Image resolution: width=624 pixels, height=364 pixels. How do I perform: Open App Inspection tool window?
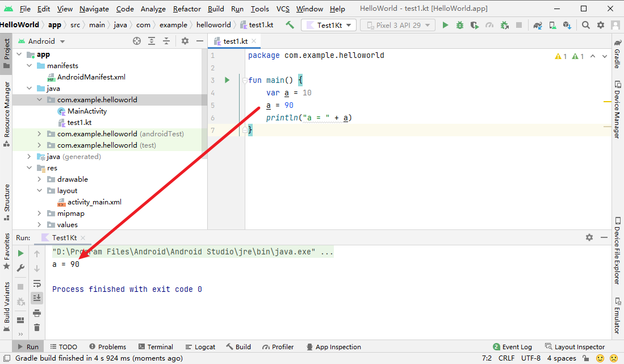point(333,347)
